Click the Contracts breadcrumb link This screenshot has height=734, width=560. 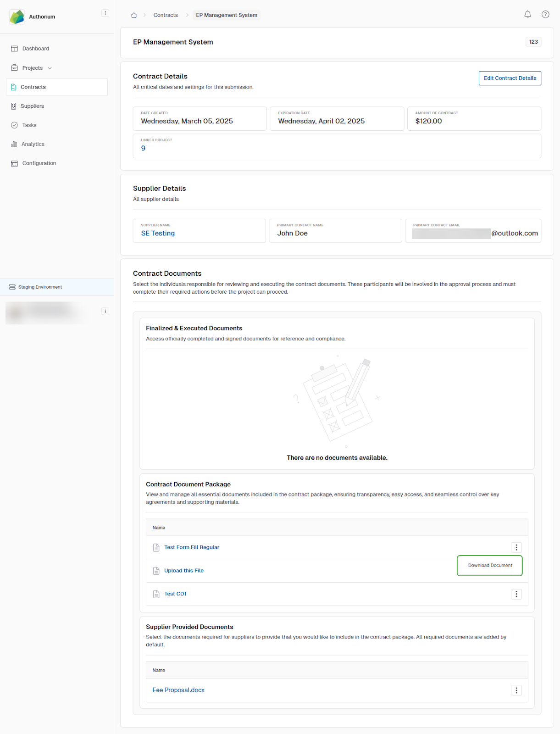click(x=166, y=15)
